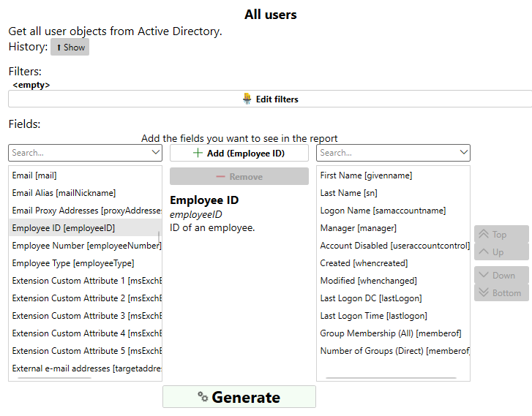Click the gears icon on Generate button

(203, 396)
